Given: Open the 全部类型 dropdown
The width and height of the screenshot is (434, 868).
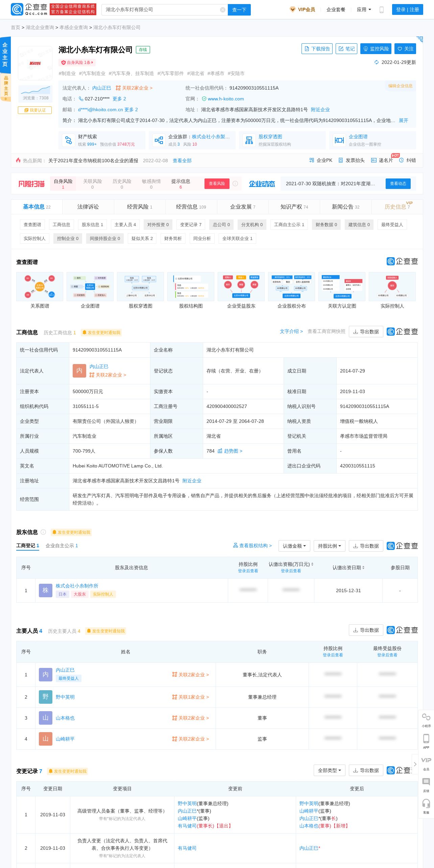Looking at the screenshot, I should tap(329, 770).
